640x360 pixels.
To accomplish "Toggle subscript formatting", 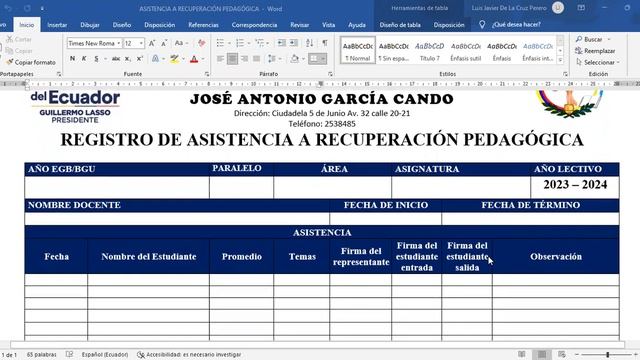I will [x=128, y=59].
